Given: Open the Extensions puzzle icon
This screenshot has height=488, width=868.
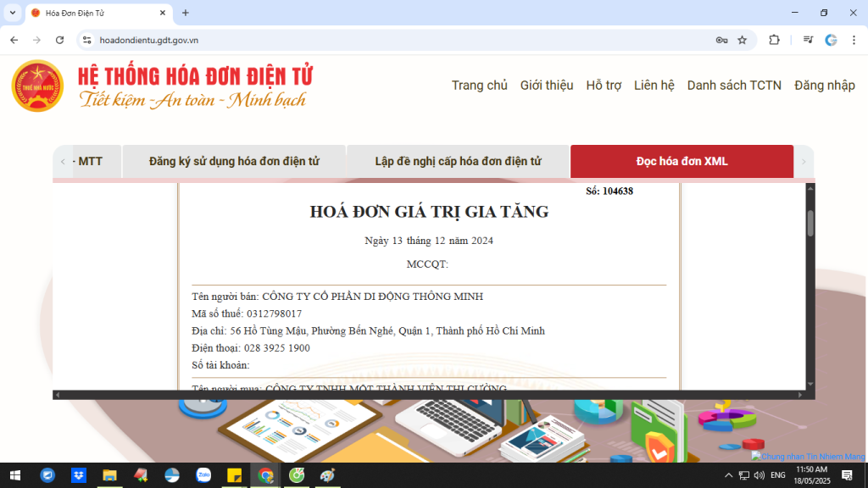Looking at the screenshot, I should click(774, 40).
